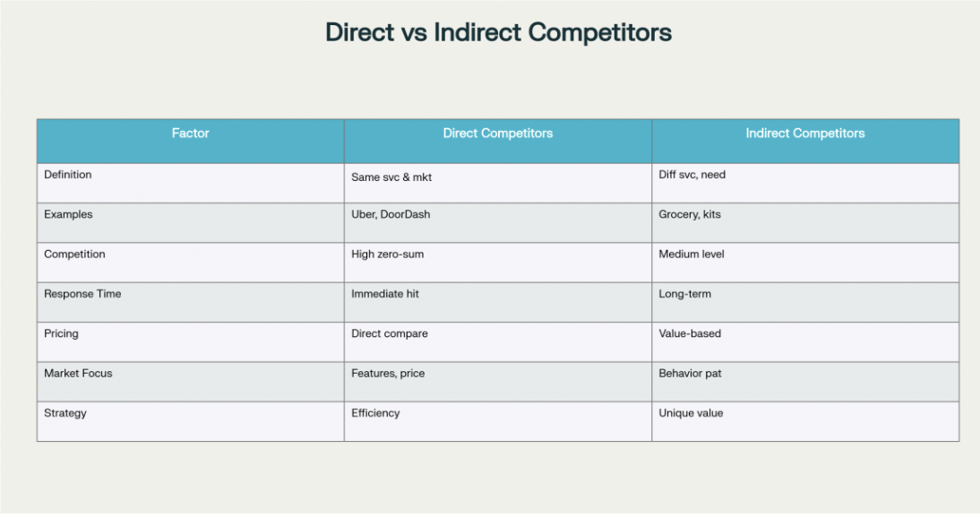Select the 'Diff svc, need' cell
This screenshot has width=980, height=518.
pos(692,175)
